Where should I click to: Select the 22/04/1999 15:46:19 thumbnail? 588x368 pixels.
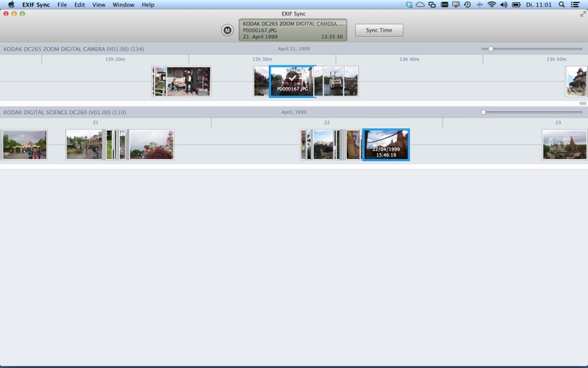click(x=386, y=145)
